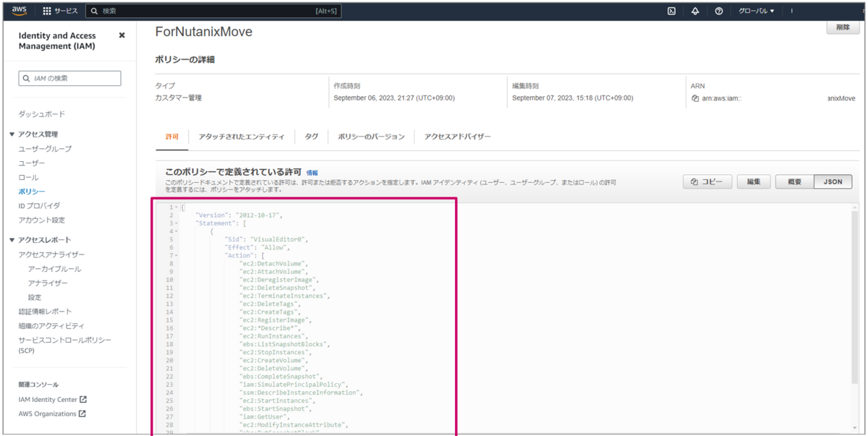The image size is (868, 436).
Task: Switch to the タグ tab
Action: coord(311,137)
